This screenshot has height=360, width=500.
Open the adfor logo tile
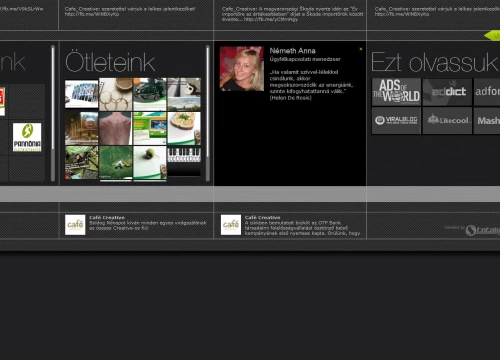(487, 92)
